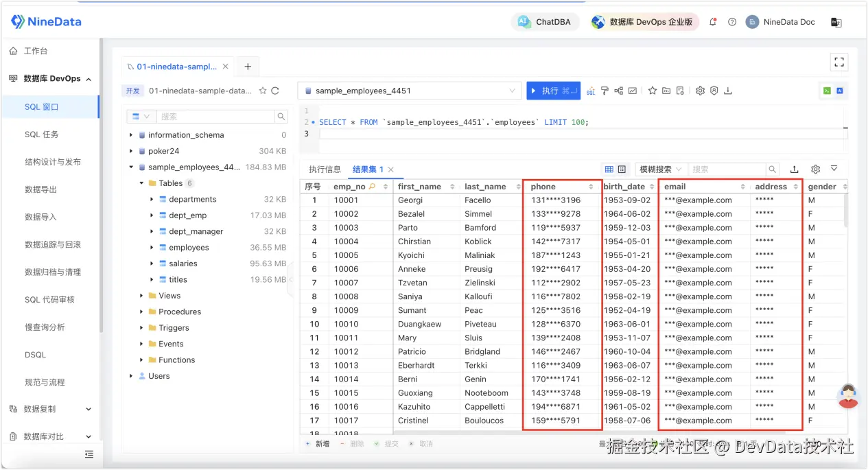Image resolution: width=868 pixels, height=470 pixels.
Task: Click the shield permission icon in toolbar
Action: [714, 91]
